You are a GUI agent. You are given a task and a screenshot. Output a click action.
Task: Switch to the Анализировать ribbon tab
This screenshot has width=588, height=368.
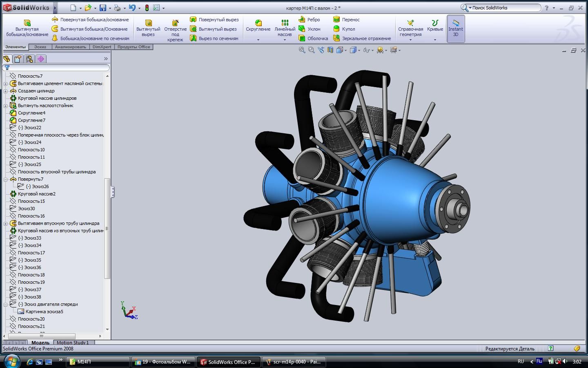pos(70,47)
